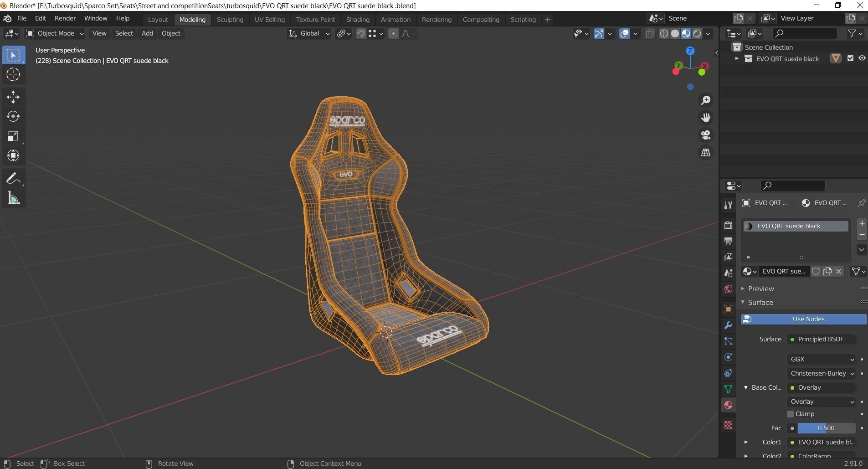Click the viewport camera view icon
The height and width of the screenshot is (469, 868).
[x=706, y=135]
